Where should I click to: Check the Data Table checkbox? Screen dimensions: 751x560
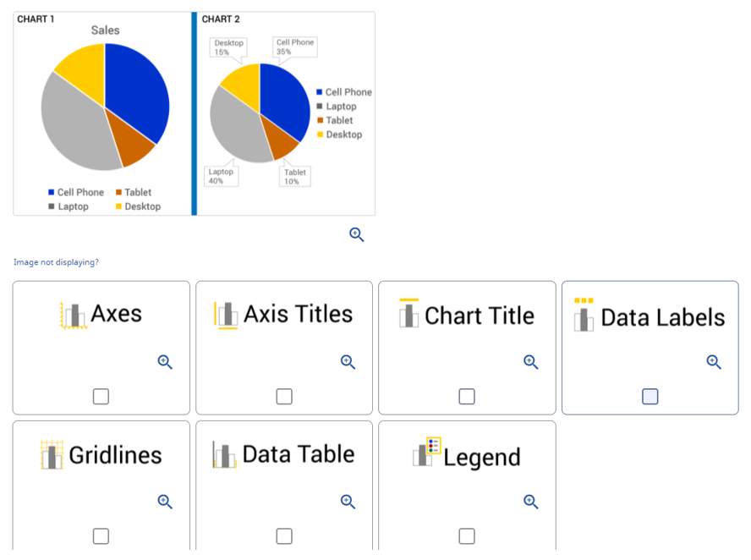click(283, 535)
